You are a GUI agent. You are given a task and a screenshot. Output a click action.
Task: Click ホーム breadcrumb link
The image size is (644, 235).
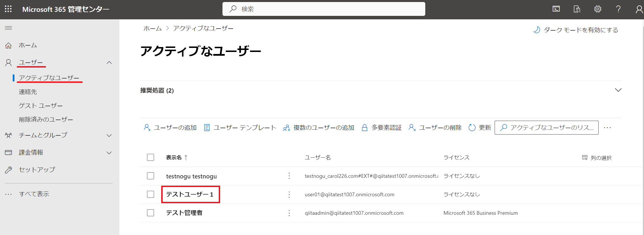(153, 28)
